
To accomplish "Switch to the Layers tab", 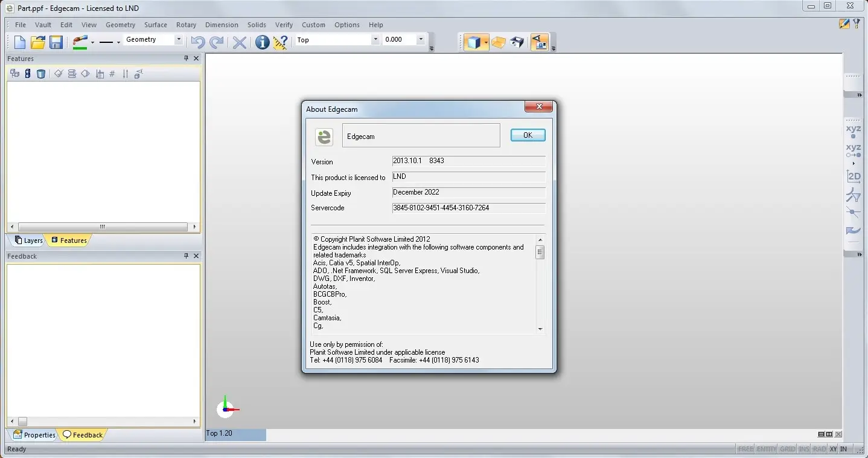I will tap(28, 240).
